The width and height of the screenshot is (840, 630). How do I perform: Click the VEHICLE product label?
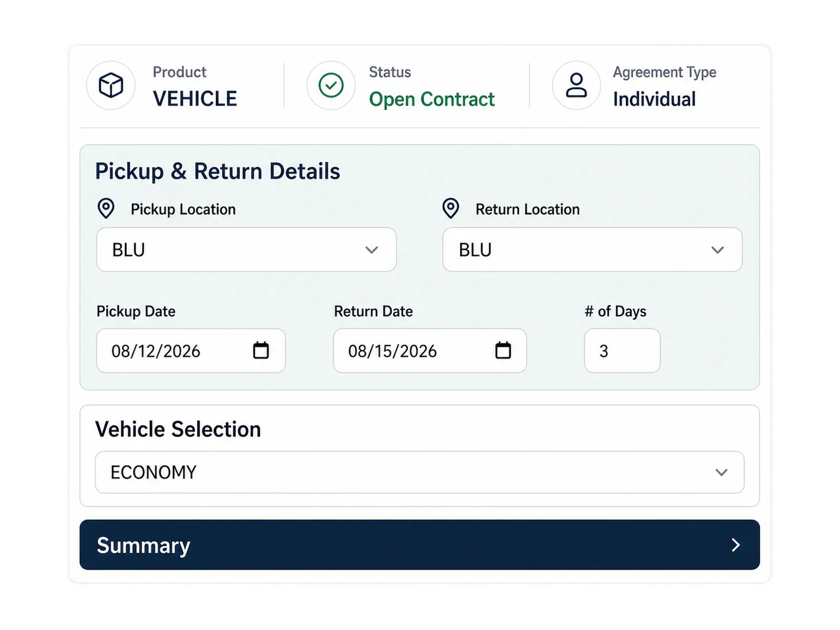coord(195,99)
